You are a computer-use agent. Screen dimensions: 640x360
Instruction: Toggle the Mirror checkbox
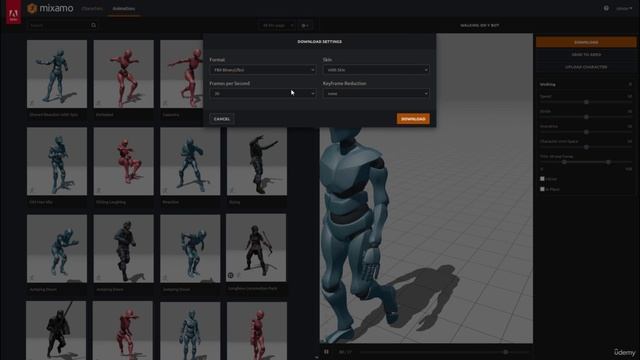[x=542, y=179]
